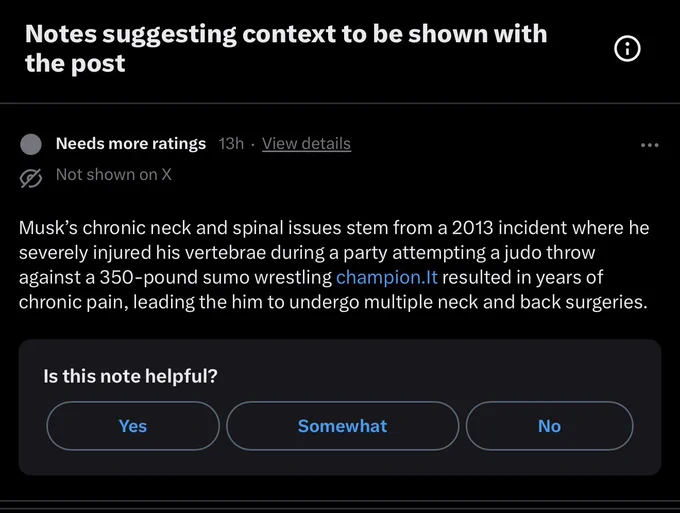
Task: Click the Needs more ratings status label
Action: 131,144
